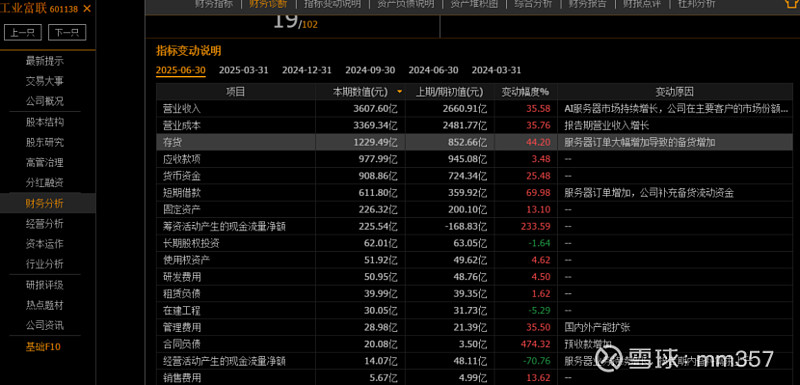Image resolution: width=800 pixels, height=385 pixels.
Task: Select the 经营活动产生的现金流量净额 row
Action: coord(474,361)
